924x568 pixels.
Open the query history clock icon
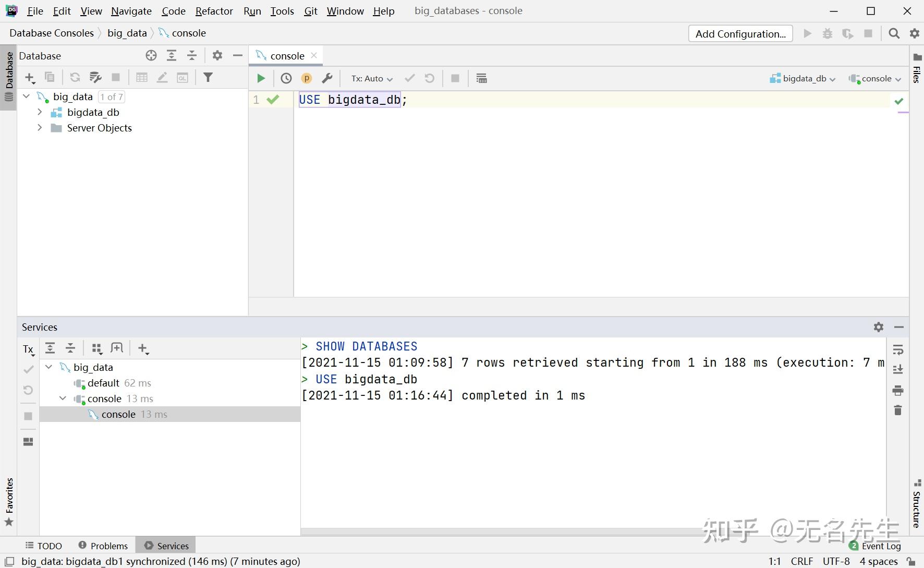tap(286, 78)
